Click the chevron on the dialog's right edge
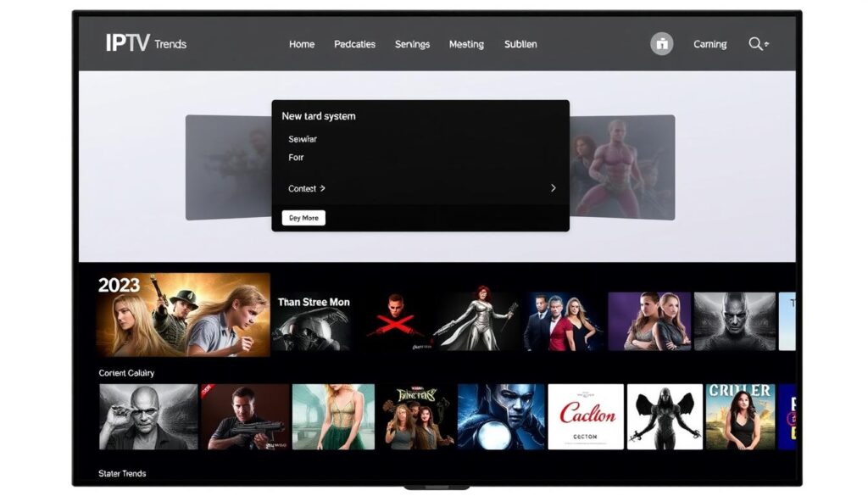The height and width of the screenshot is (496, 868). [554, 187]
